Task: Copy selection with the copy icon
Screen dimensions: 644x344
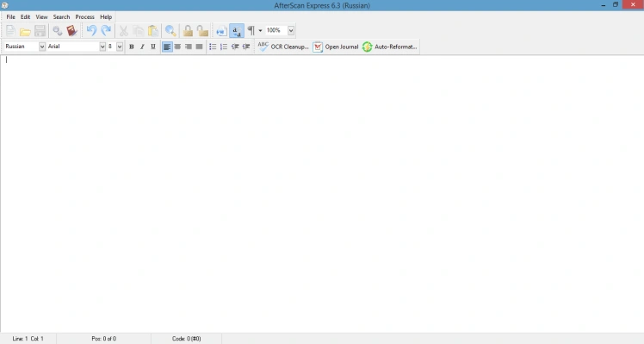Action: click(139, 31)
